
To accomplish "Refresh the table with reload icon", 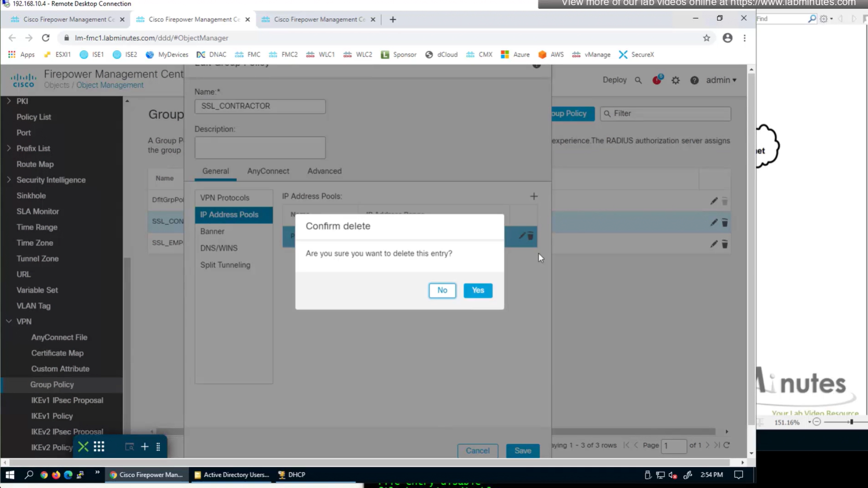I will click(x=727, y=445).
